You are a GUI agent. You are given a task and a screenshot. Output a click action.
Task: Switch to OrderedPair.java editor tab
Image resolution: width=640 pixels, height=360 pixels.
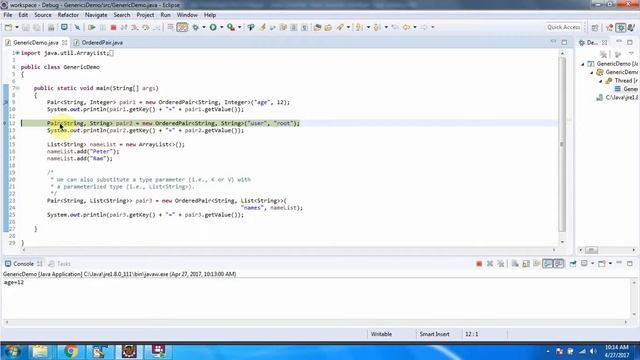[98, 42]
